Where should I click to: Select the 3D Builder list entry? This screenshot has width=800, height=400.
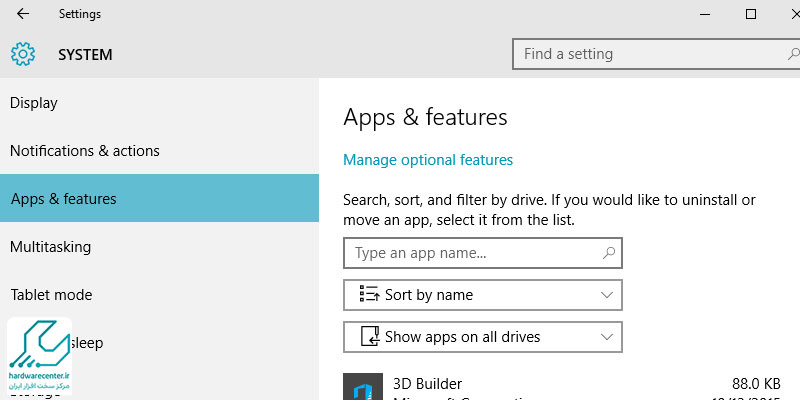click(562, 387)
